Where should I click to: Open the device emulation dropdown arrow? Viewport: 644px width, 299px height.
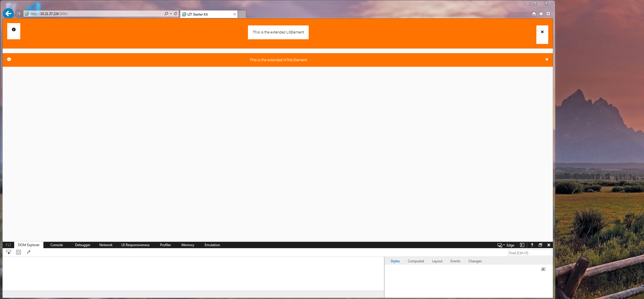pos(504,245)
